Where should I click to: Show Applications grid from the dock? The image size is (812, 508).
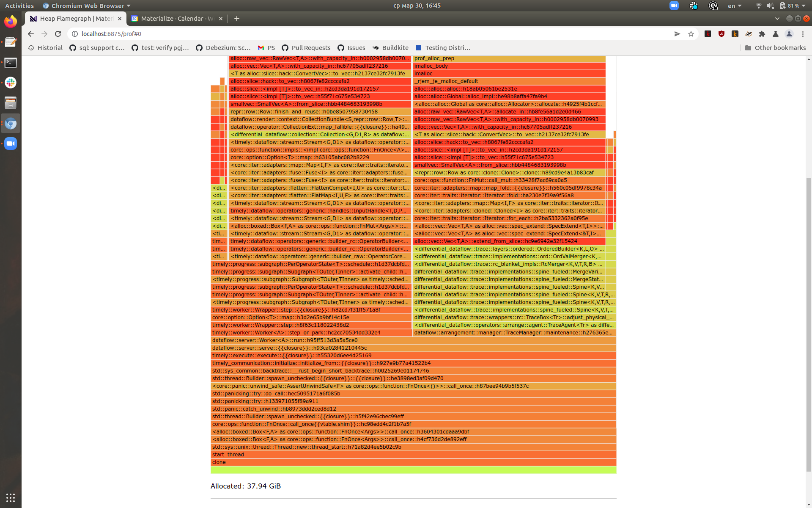pyautogui.click(x=10, y=497)
